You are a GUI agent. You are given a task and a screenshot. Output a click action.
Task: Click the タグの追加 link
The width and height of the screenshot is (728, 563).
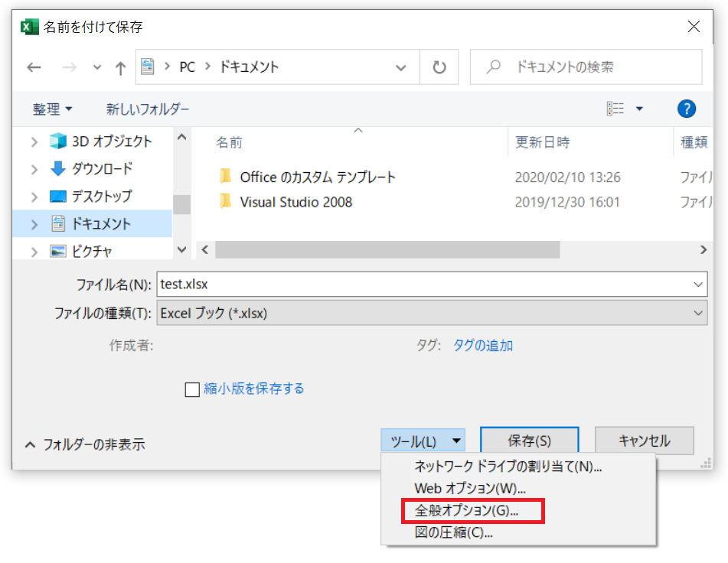(483, 346)
